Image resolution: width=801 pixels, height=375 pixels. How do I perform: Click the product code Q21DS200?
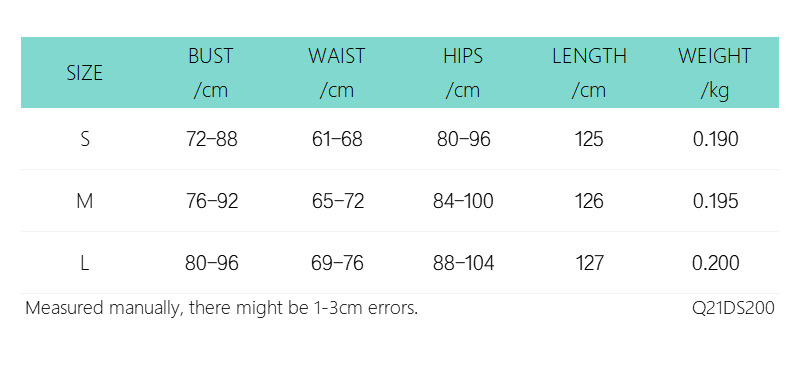pyautogui.click(x=733, y=309)
